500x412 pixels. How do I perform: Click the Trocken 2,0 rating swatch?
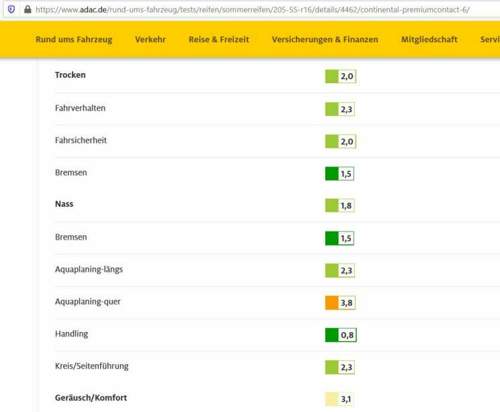[341, 76]
